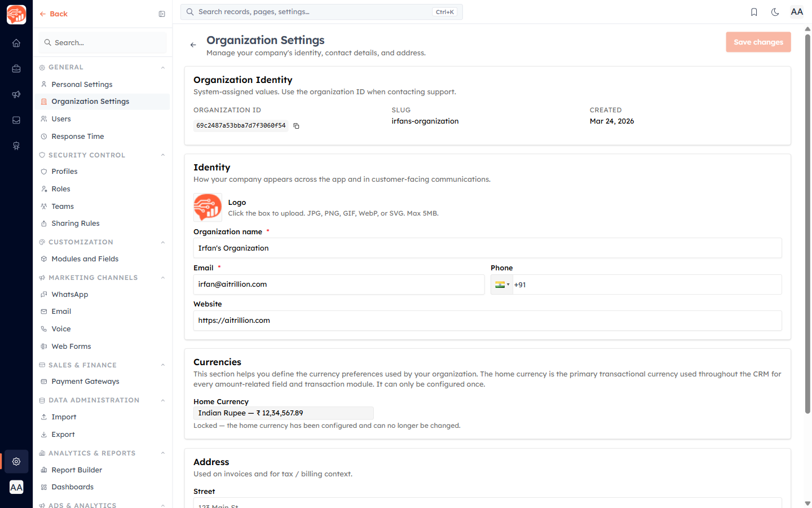Viewport: 812px width, 508px height.
Task: Open Sharing Rules page
Action: point(103,224)
